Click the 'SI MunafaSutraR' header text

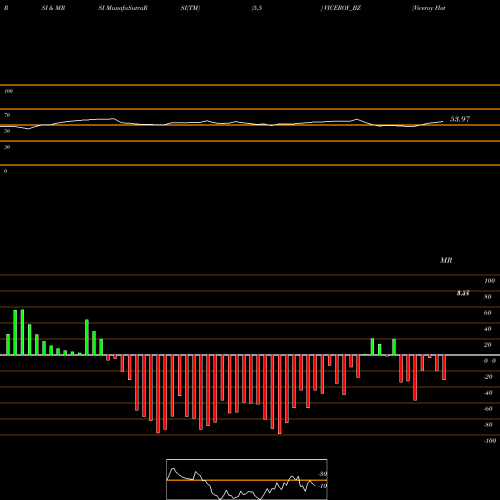[123, 8]
